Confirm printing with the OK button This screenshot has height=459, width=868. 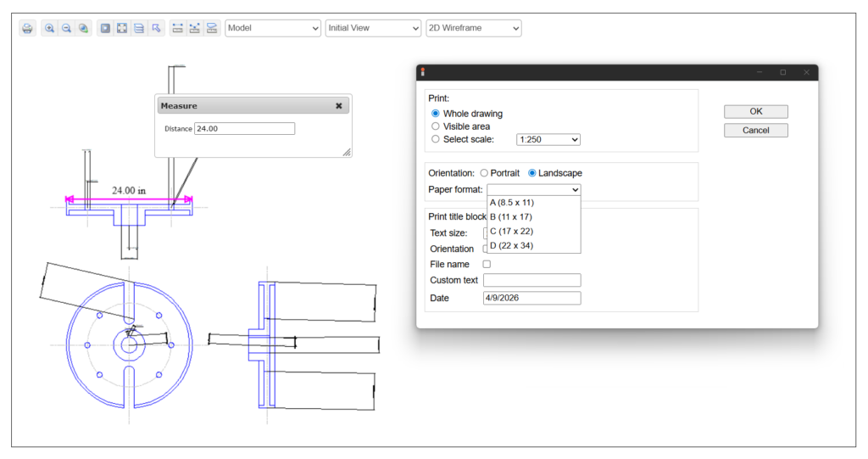point(756,111)
